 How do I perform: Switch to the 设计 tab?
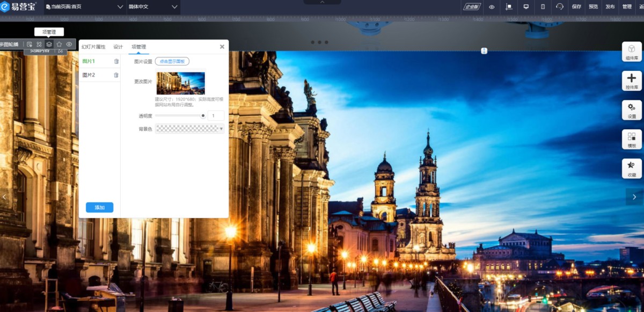[x=118, y=47]
